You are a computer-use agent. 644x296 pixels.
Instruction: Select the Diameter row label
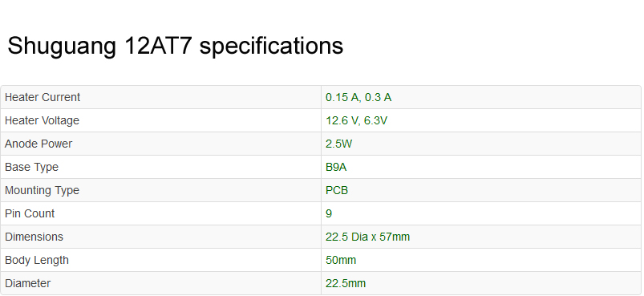pyautogui.click(x=27, y=283)
